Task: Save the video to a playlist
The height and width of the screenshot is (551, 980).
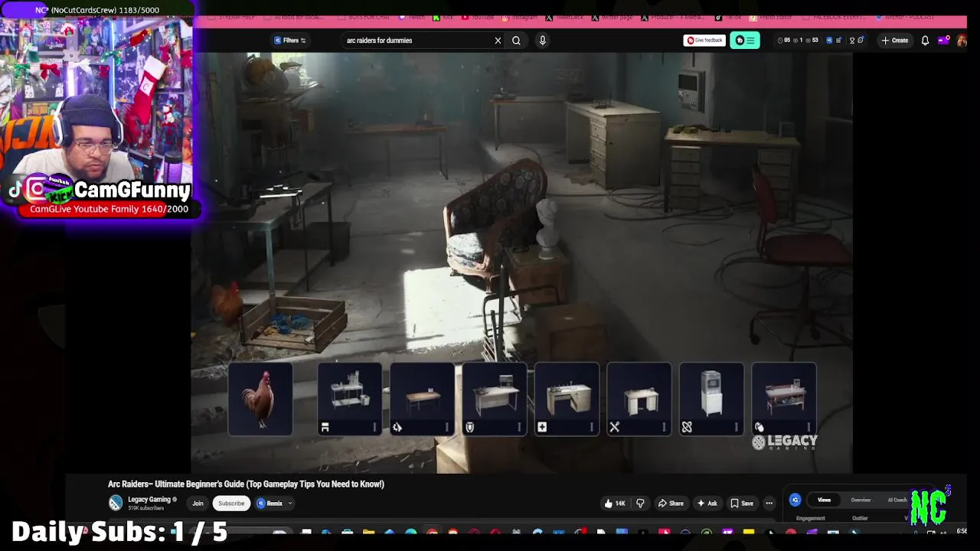Action: 742,504
